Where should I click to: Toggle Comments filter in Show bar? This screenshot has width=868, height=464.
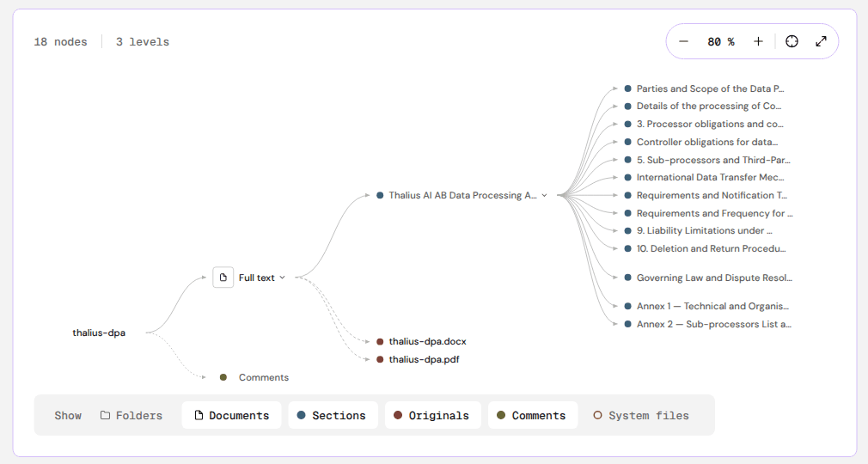(533, 415)
